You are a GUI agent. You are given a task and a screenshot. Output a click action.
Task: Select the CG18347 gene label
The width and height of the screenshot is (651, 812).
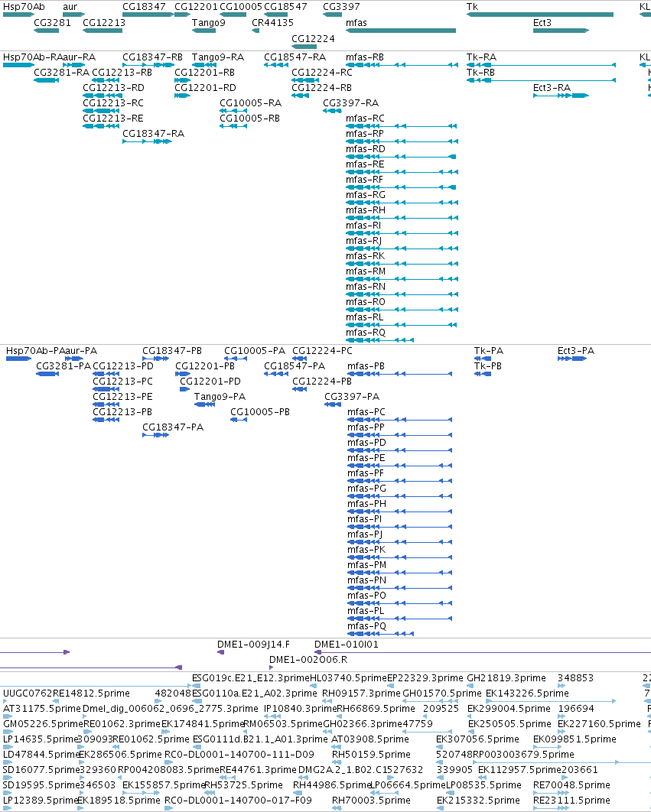coord(144,7)
